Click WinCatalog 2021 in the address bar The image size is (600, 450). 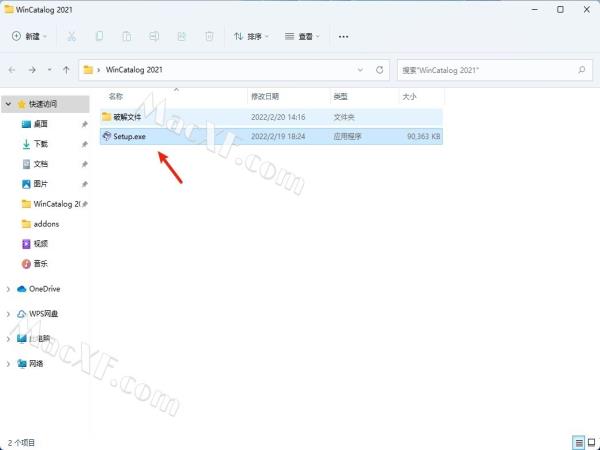(x=134, y=70)
